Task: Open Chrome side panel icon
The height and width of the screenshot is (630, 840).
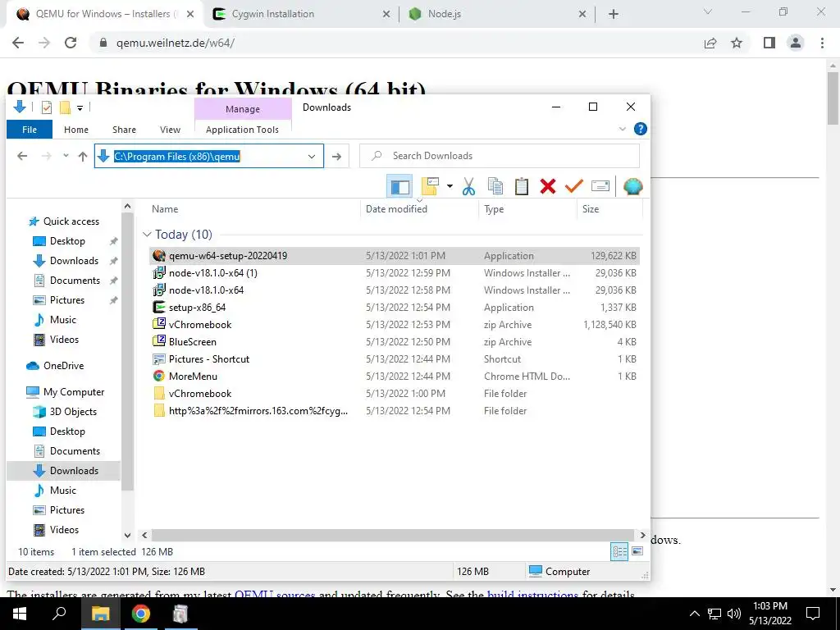Action: tap(769, 43)
